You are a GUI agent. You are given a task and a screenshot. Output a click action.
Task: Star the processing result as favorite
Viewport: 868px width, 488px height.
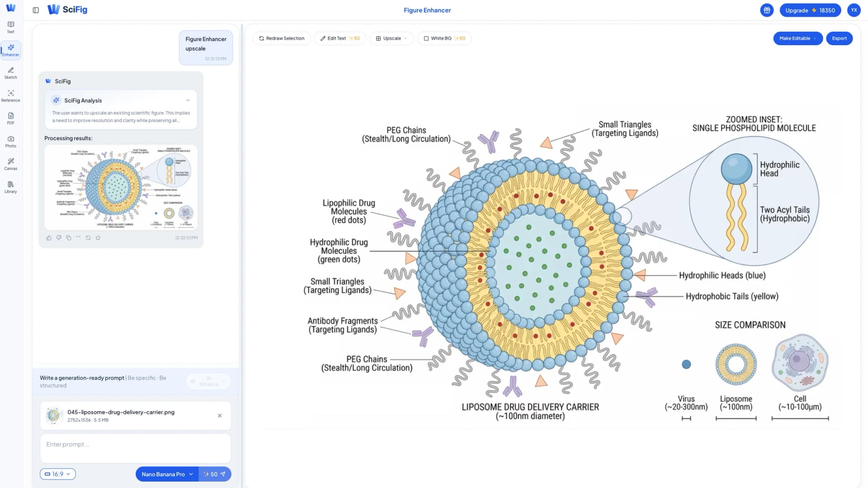[98, 238]
